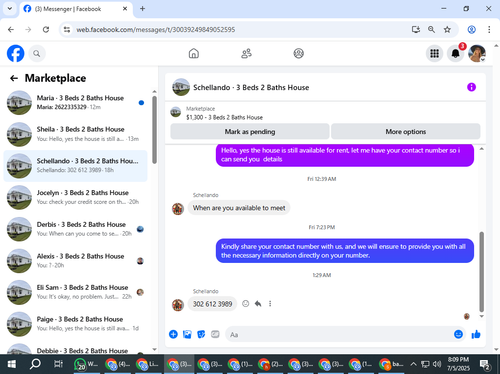Reload the page with refresh icon
This screenshot has height=374, width=500.
(x=46, y=30)
